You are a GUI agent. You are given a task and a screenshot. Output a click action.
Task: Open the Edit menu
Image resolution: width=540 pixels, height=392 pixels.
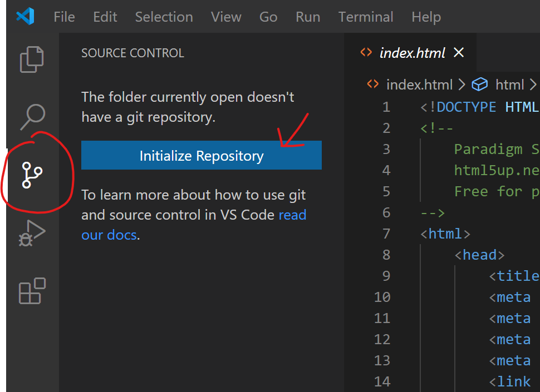point(105,17)
